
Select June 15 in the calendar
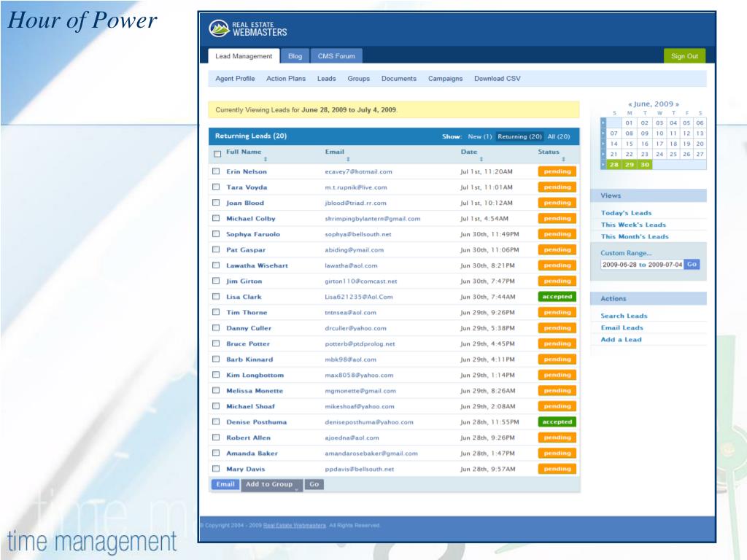pos(629,144)
